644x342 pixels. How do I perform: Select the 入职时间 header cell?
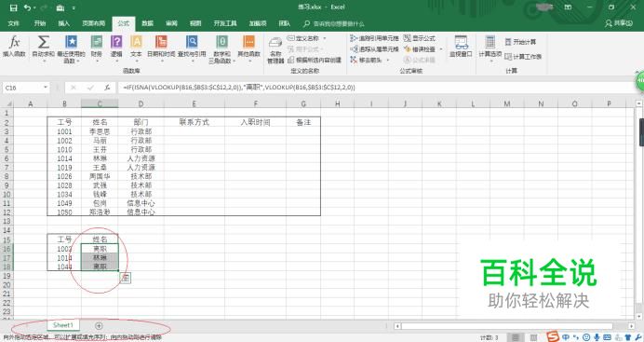[256, 122]
